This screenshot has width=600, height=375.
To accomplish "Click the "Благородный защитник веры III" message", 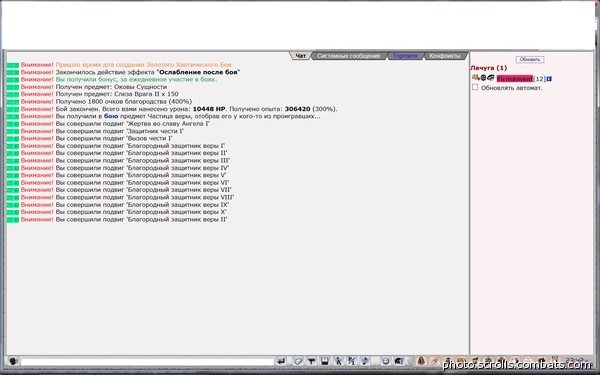I will tap(143, 161).
